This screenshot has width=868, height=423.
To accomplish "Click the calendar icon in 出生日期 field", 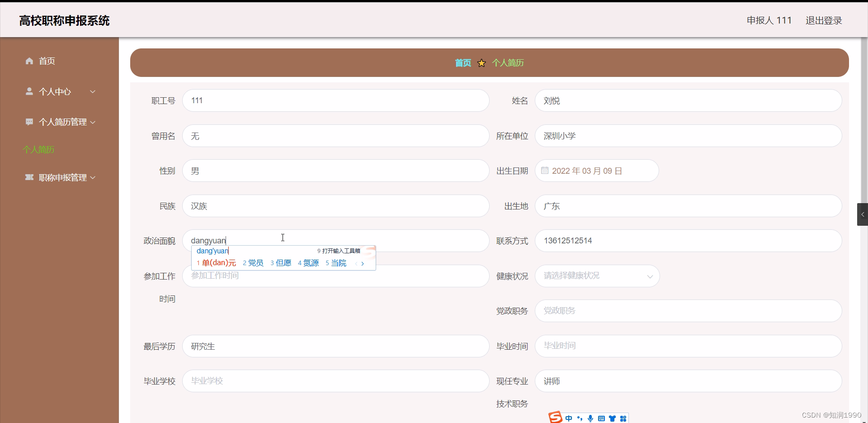I will 545,171.
